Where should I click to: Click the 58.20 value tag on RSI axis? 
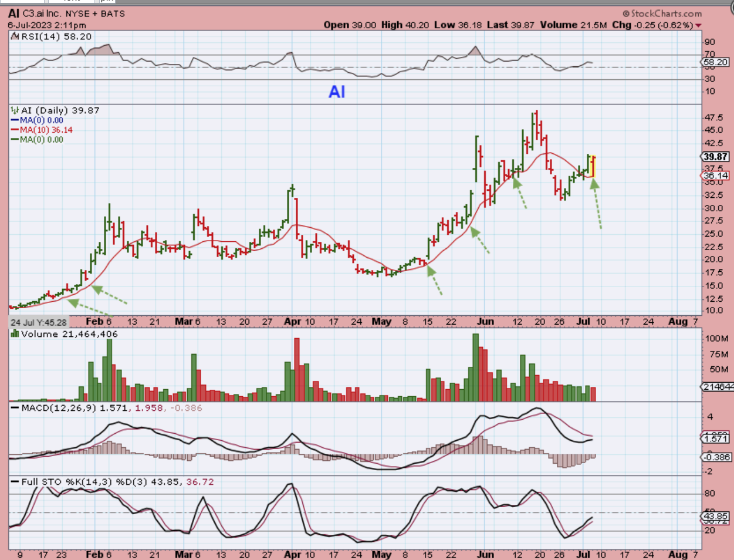click(715, 62)
